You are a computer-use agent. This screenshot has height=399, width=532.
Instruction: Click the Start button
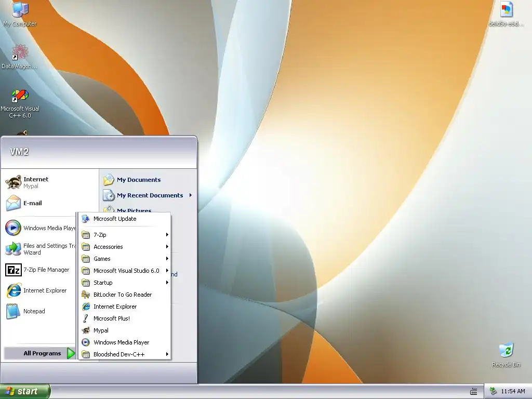tap(25, 392)
